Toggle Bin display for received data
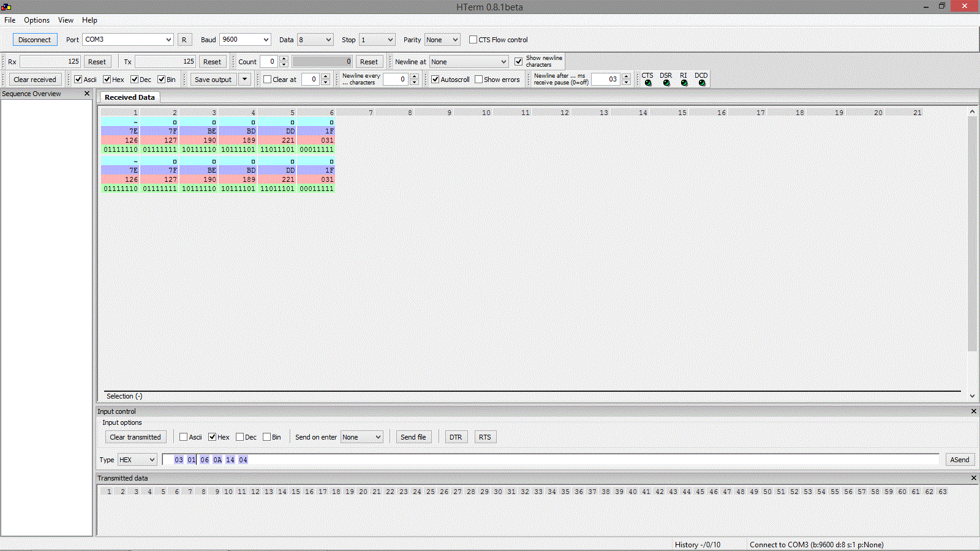Viewport: 980px width, 551px height. pyautogui.click(x=167, y=80)
